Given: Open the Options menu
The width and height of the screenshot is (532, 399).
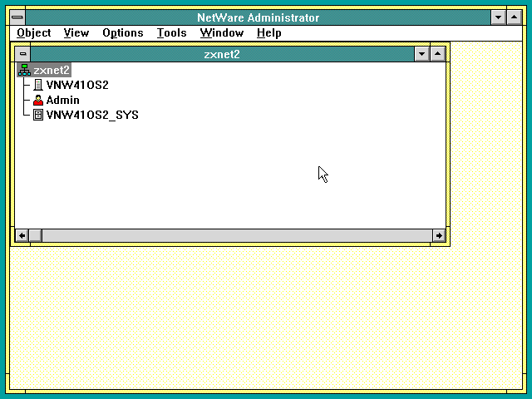Looking at the screenshot, I should click(123, 33).
